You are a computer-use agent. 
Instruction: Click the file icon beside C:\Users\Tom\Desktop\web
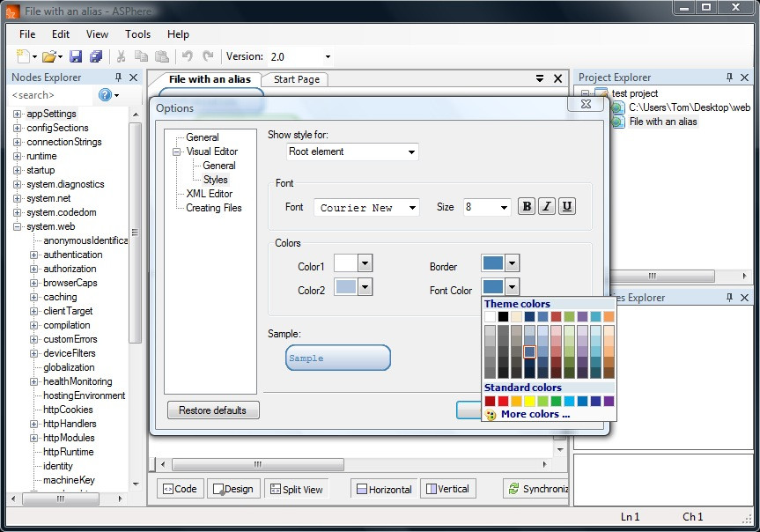617,107
